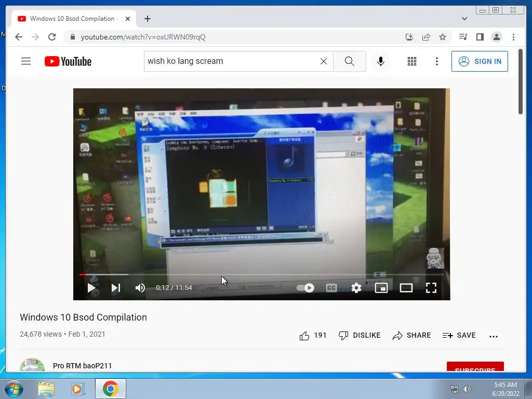This screenshot has height=399, width=532.
Task: Reload the YouTube page
Action: 52,37
